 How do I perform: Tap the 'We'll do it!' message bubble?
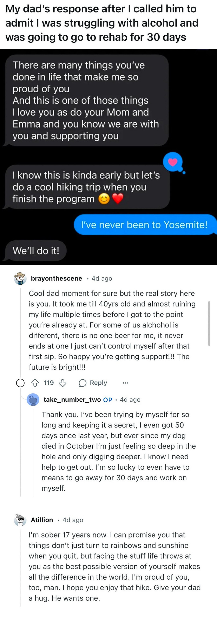(35, 250)
